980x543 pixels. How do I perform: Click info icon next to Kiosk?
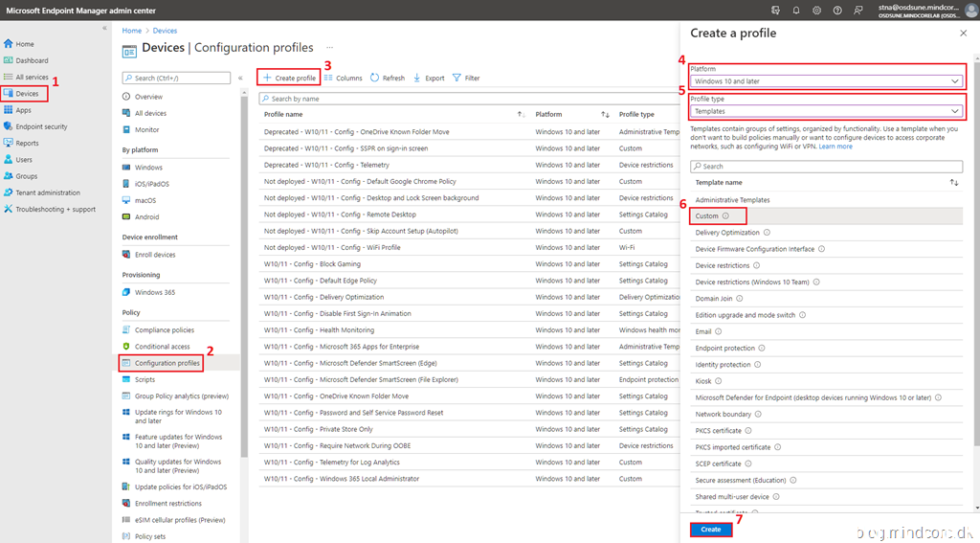(x=718, y=381)
